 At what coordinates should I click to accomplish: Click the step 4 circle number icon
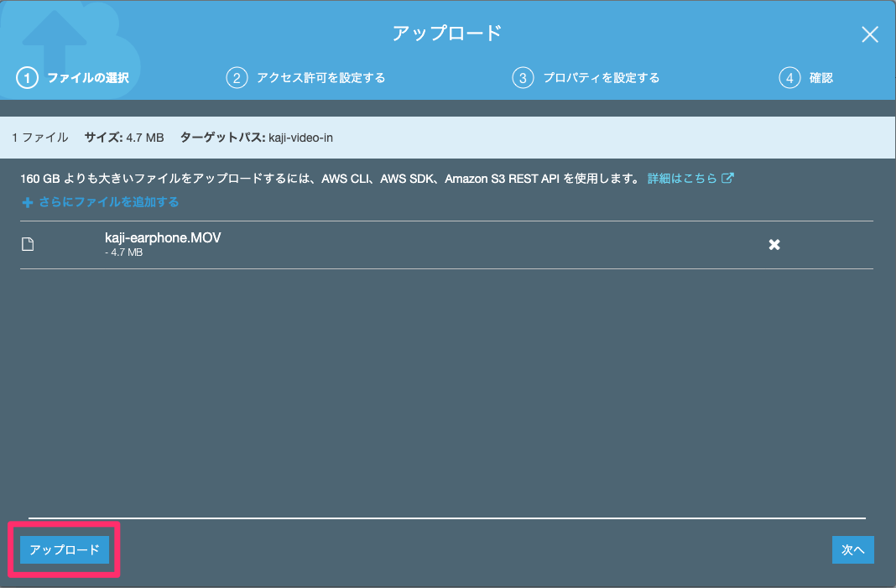click(x=789, y=78)
